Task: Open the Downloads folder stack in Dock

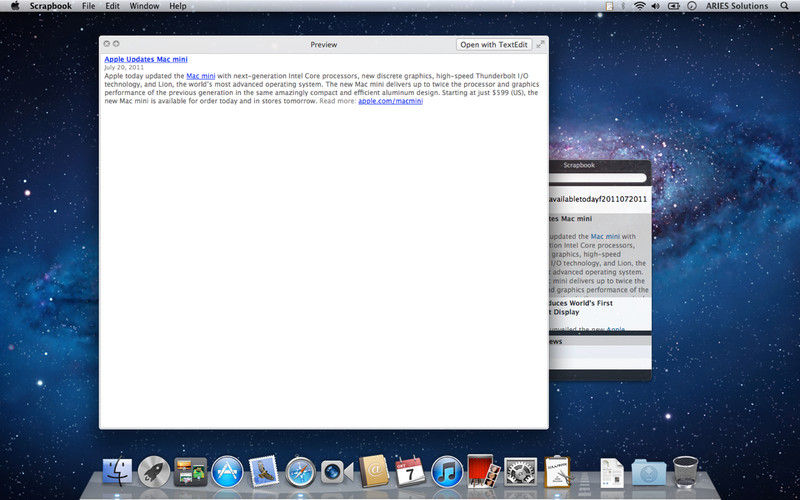Action: (649, 472)
